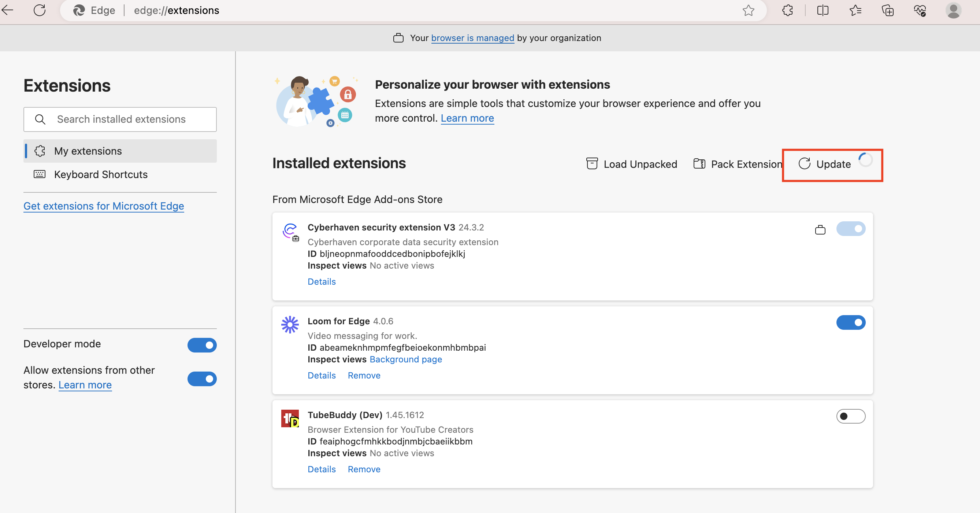Reload the page with refresh icon
980x513 pixels.
(x=40, y=10)
